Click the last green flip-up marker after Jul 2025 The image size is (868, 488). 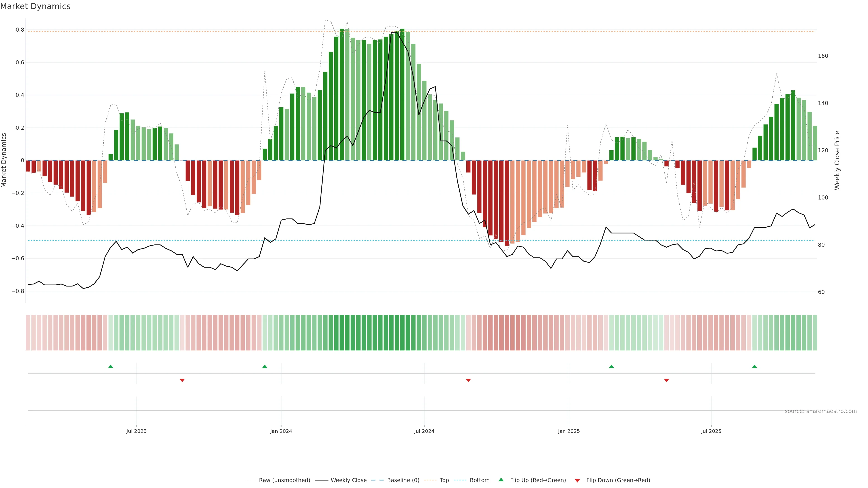(755, 366)
